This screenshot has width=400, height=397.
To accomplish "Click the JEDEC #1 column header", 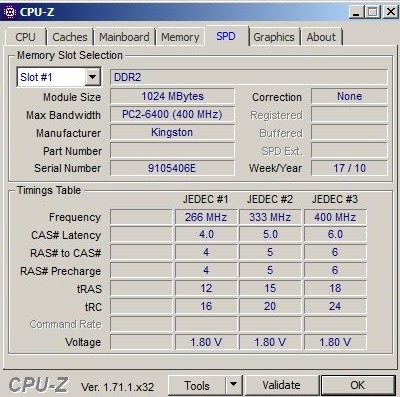I will [x=206, y=199].
